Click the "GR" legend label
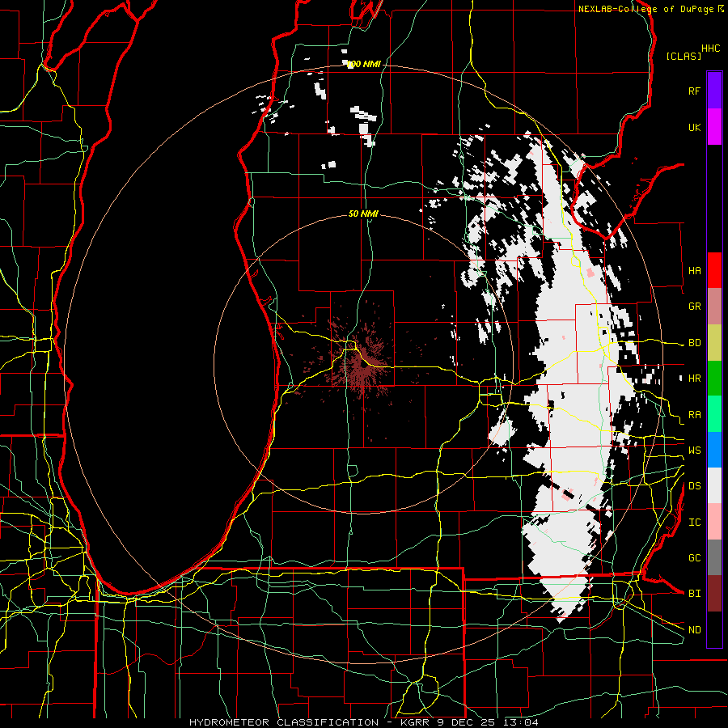728x728 pixels. [x=694, y=307]
